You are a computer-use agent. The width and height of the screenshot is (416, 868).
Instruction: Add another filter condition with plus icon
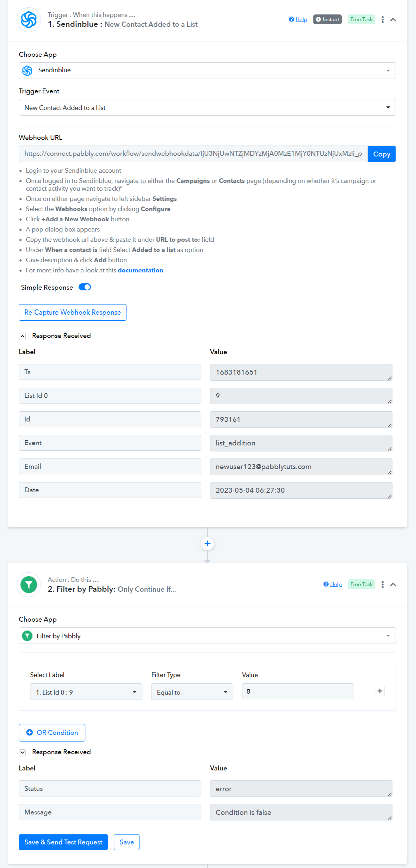380,691
